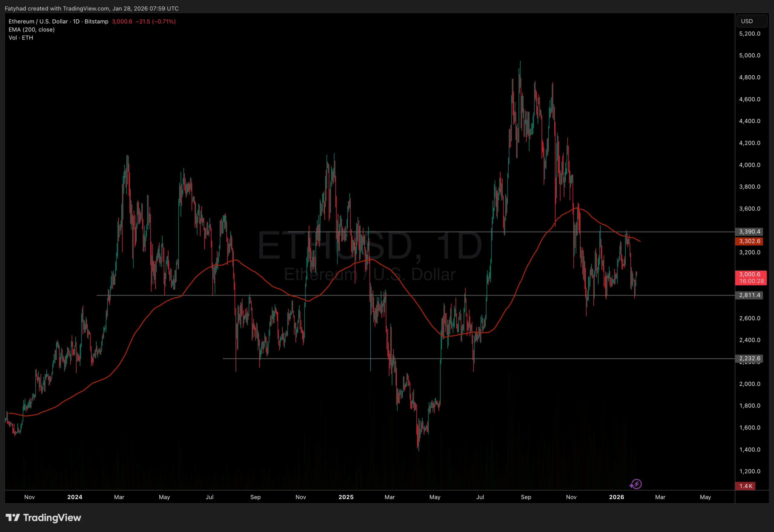Image resolution: width=774 pixels, height=532 pixels.
Task: Select the Vol · ETH indicator legend
Action: (x=21, y=38)
